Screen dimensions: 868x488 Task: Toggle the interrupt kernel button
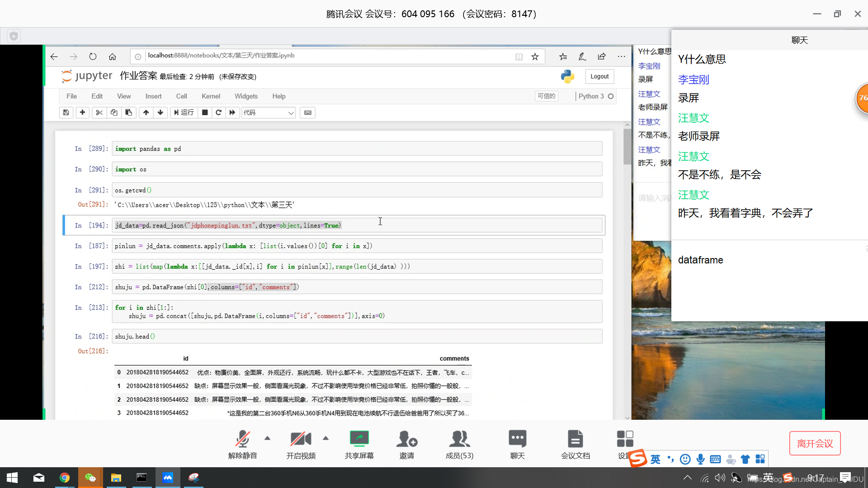click(x=204, y=113)
